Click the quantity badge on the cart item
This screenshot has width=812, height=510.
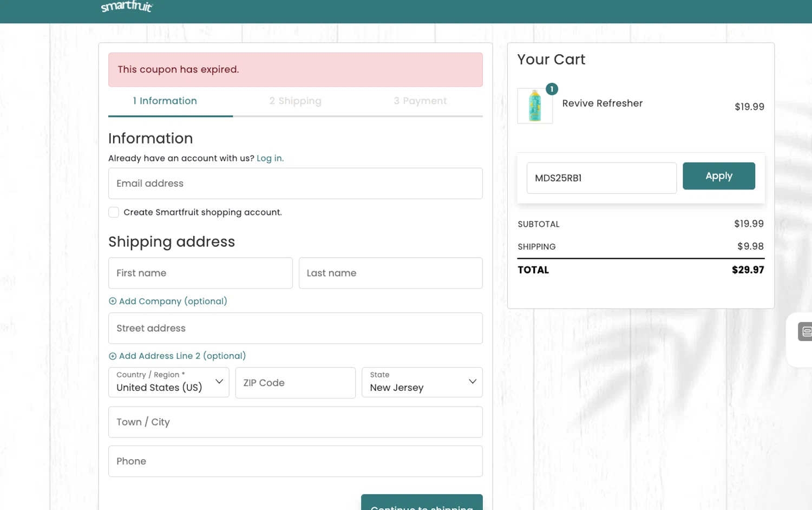coord(552,89)
